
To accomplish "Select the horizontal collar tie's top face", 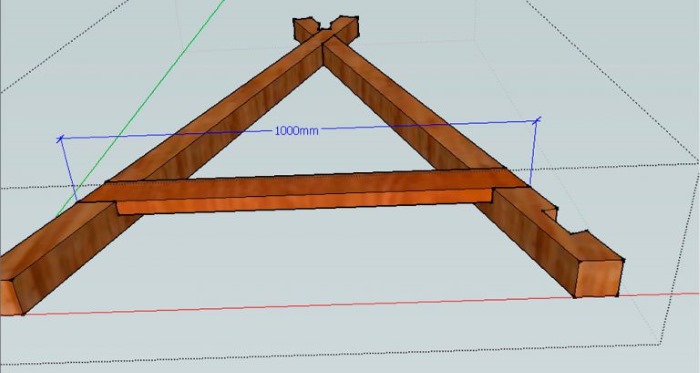I will click(x=304, y=185).
